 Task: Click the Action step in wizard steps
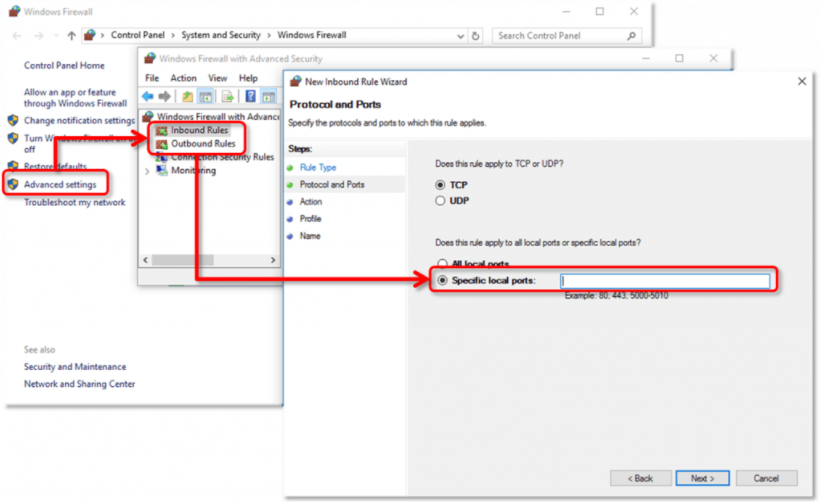pyautogui.click(x=310, y=202)
